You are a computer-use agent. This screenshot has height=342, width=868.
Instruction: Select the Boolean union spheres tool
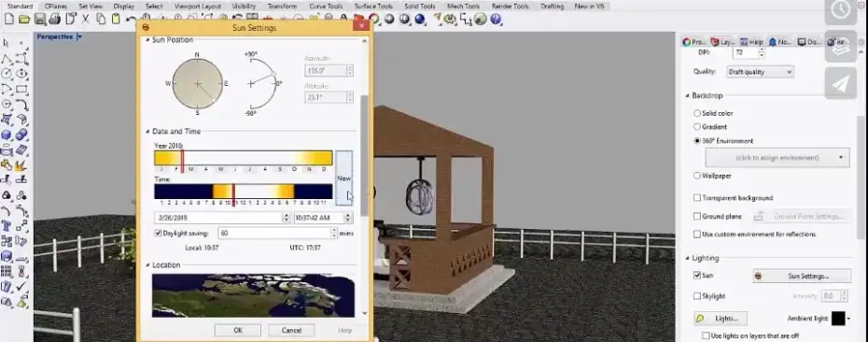click(21, 135)
